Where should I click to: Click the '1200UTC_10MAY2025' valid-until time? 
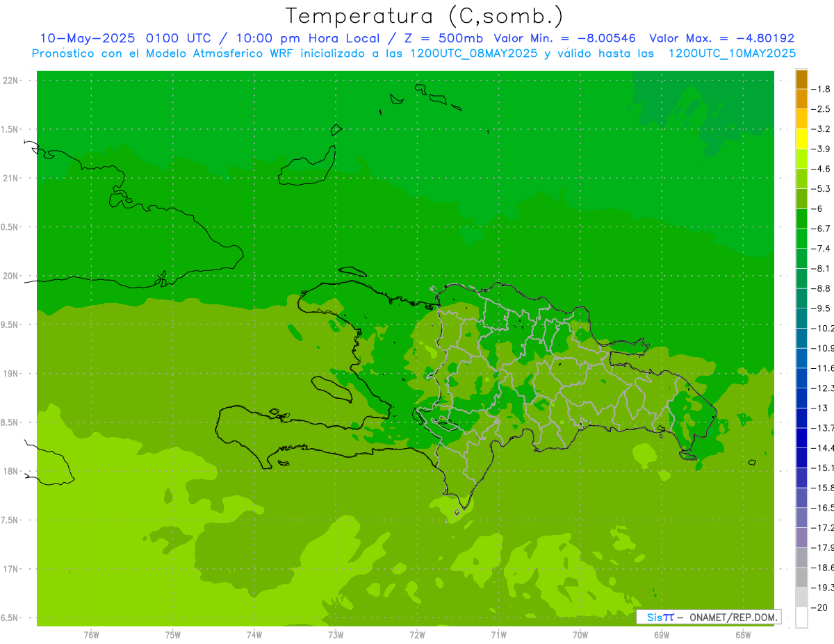[x=732, y=53]
